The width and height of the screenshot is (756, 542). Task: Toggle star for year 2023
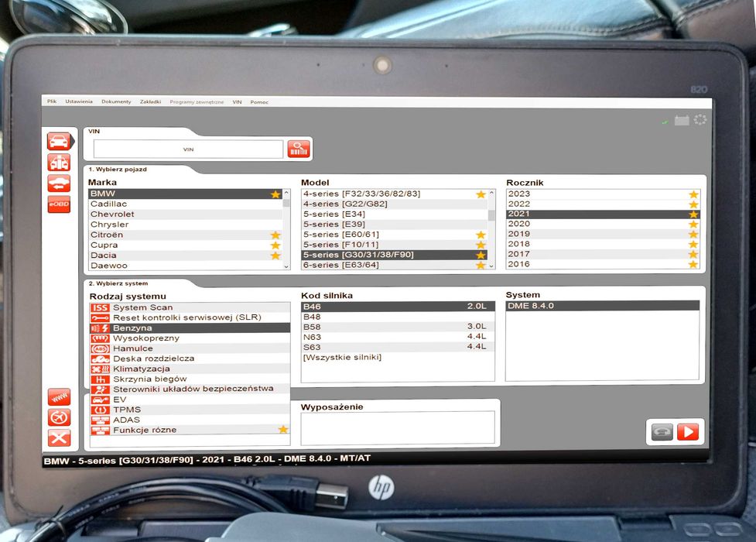[x=693, y=194]
